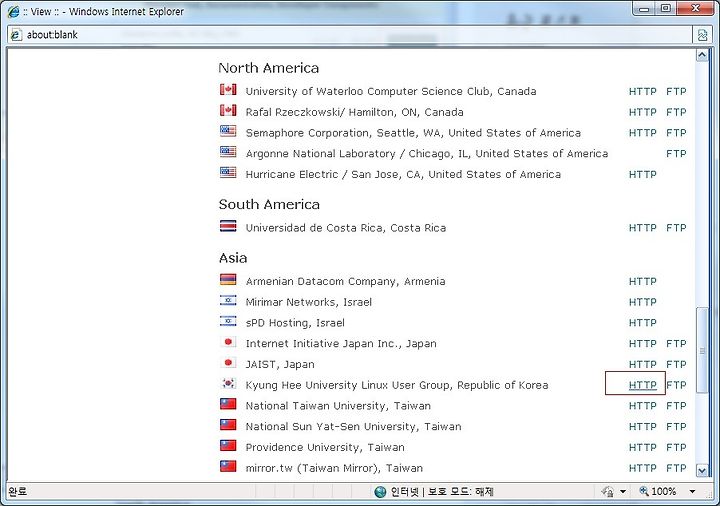Open FTP mirror for University of Waterloo

pyautogui.click(x=676, y=91)
